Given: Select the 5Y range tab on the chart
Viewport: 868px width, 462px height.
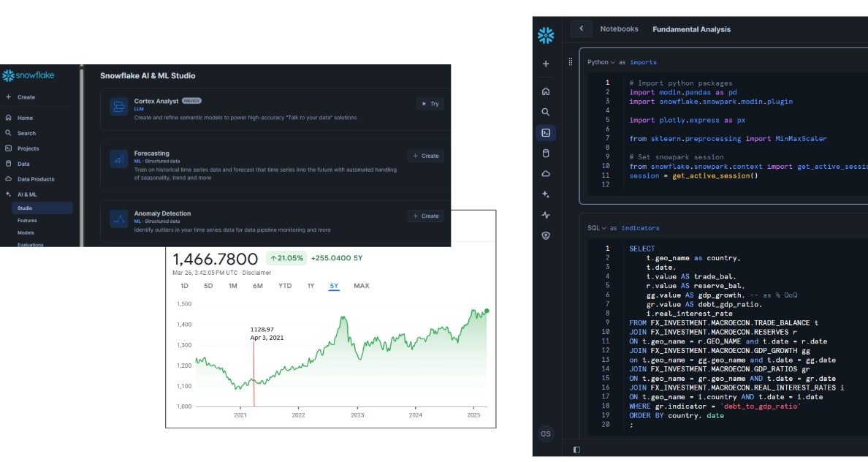Looking at the screenshot, I should pos(334,286).
